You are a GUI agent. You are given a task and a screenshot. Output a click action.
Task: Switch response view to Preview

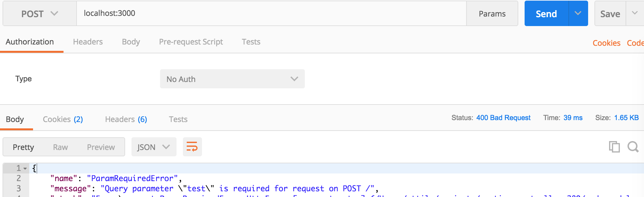point(101,147)
